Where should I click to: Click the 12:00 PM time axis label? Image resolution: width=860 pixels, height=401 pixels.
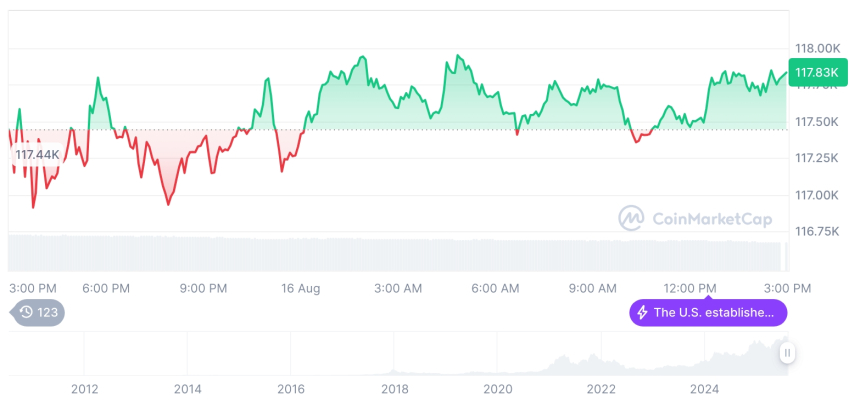(691, 288)
